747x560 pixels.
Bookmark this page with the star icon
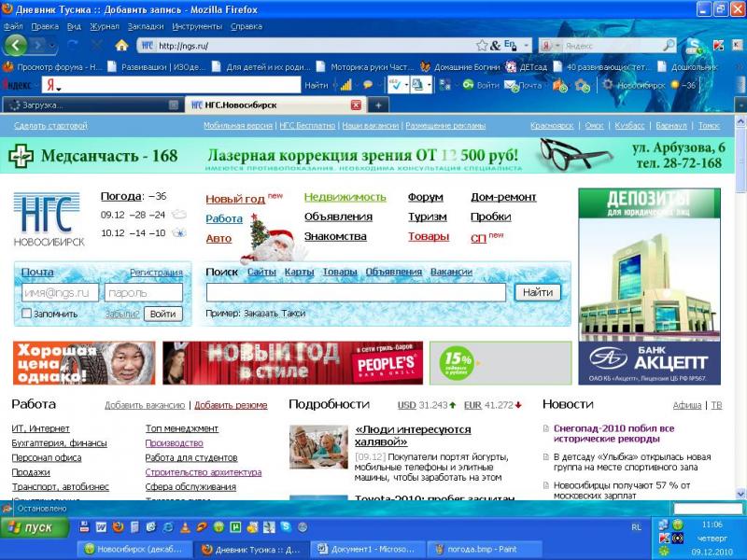click(482, 46)
